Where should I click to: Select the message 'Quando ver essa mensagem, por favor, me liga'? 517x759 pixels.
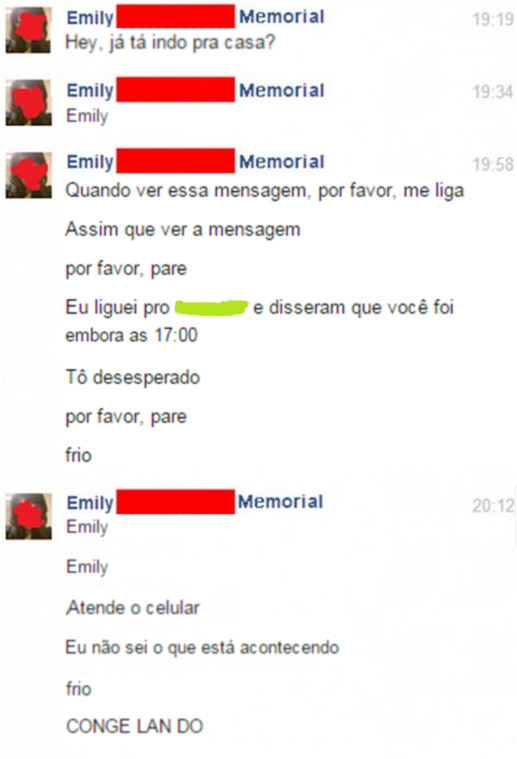[x=265, y=191]
